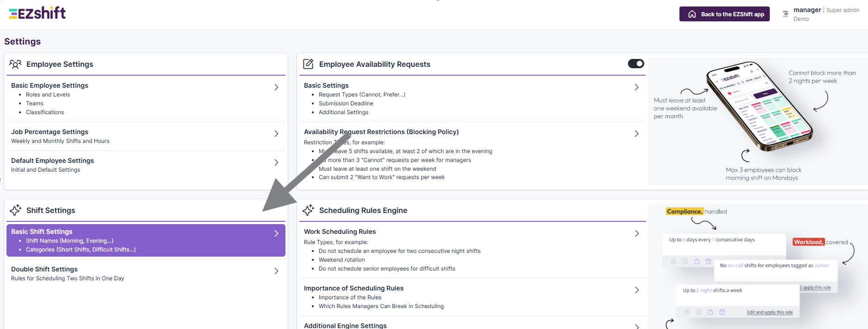Click 'Workload,' red highlighted label
The image size is (868, 329).
(808, 242)
